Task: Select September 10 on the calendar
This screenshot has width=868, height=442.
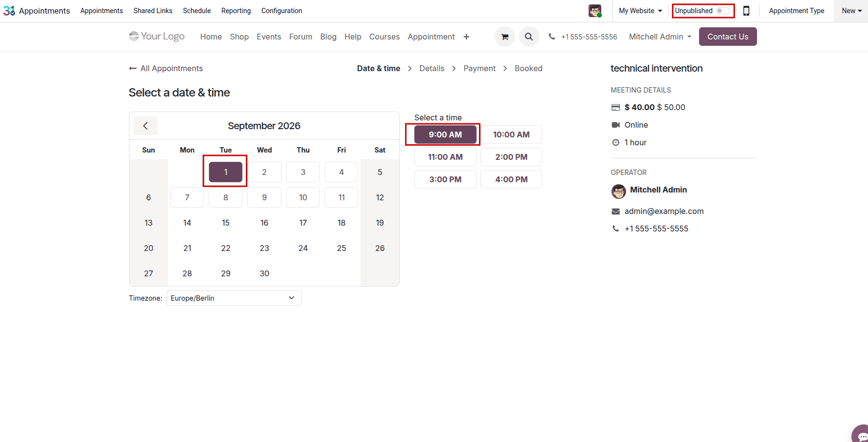Action: 303,197
